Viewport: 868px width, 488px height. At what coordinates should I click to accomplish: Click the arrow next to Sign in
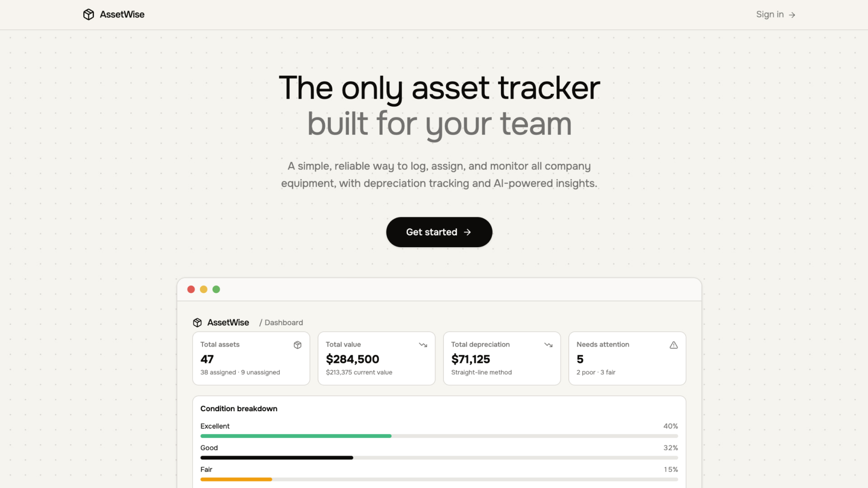point(792,14)
